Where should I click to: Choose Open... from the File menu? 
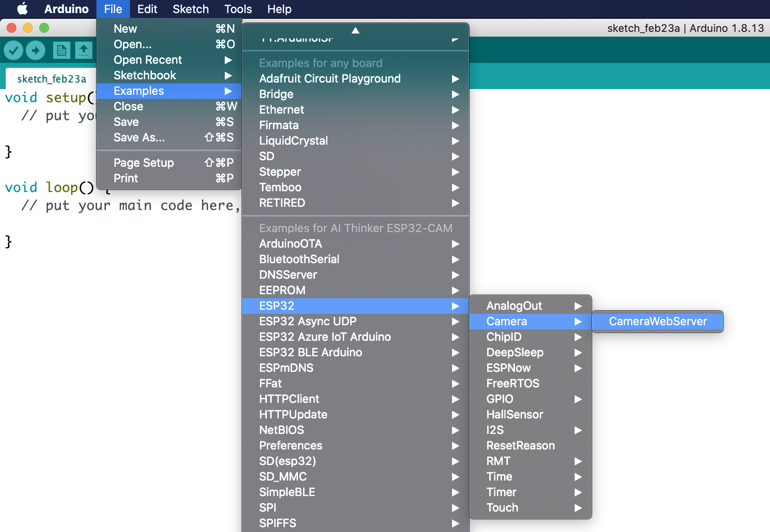[169, 44]
